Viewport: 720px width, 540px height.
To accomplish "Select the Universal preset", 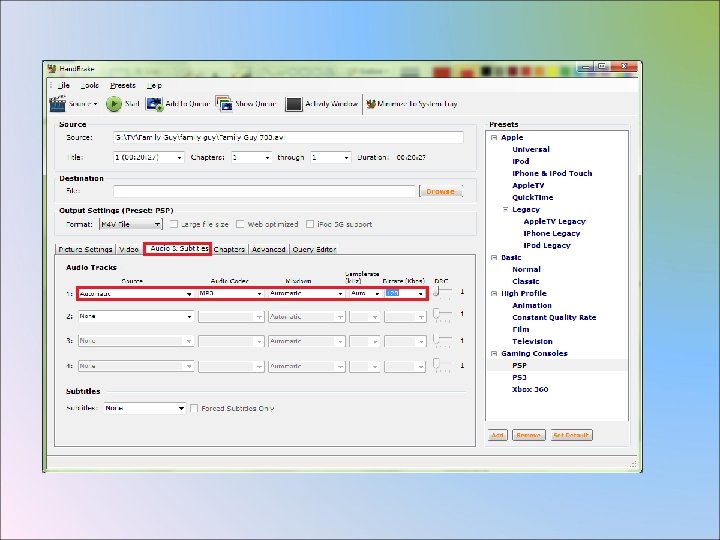I will (531, 149).
